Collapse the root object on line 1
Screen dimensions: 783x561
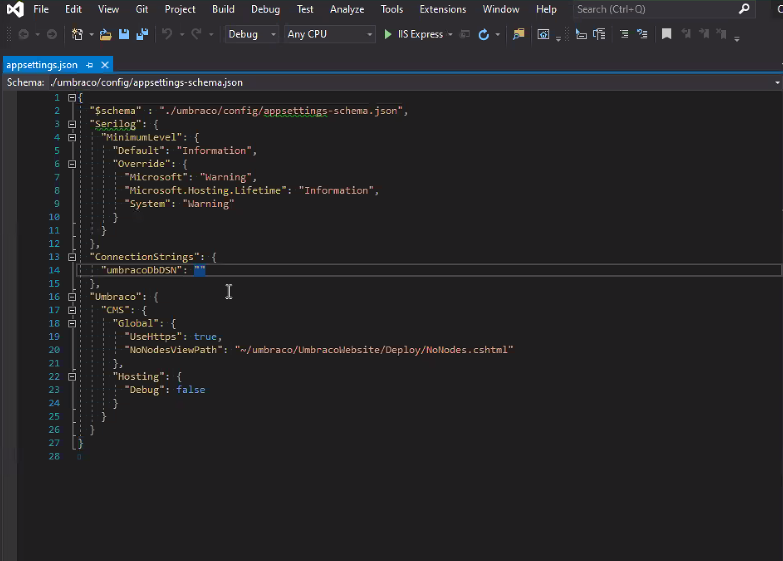72,97
